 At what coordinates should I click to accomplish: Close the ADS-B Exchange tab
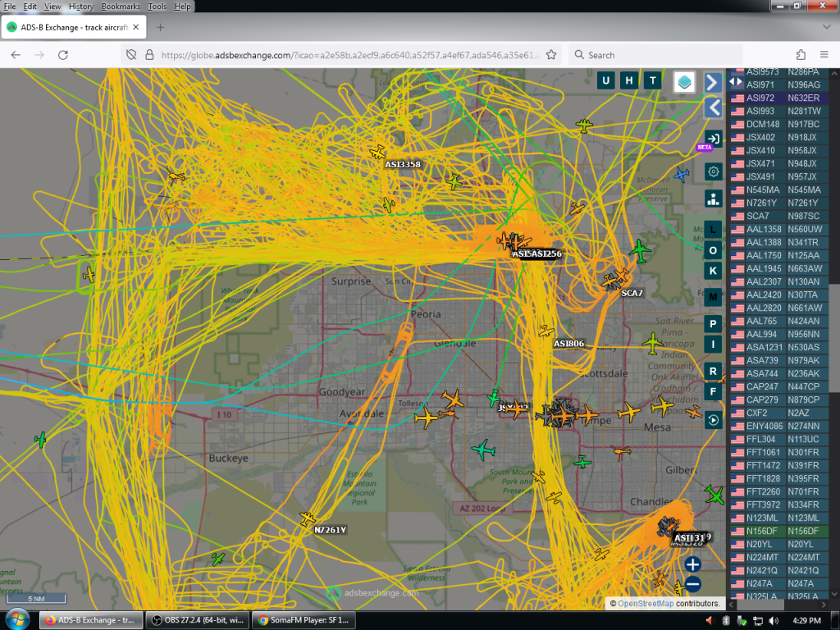click(136, 27)
